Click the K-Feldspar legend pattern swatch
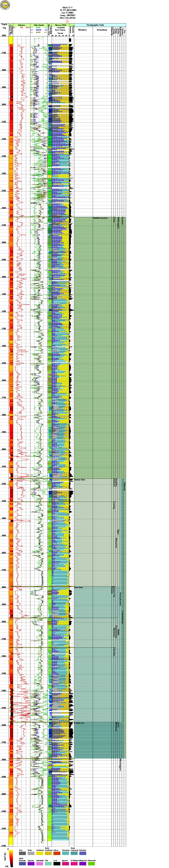Screen dimensions: 169x868 click(74, 864)
